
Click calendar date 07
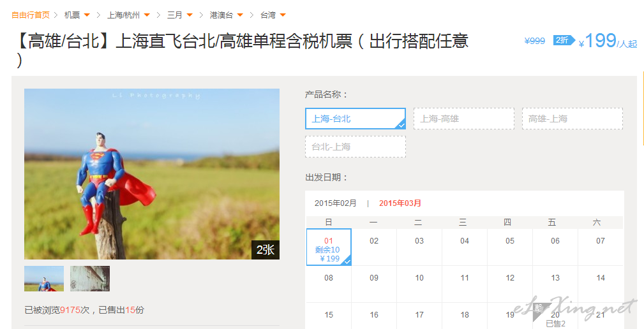(x=601, y=247)
